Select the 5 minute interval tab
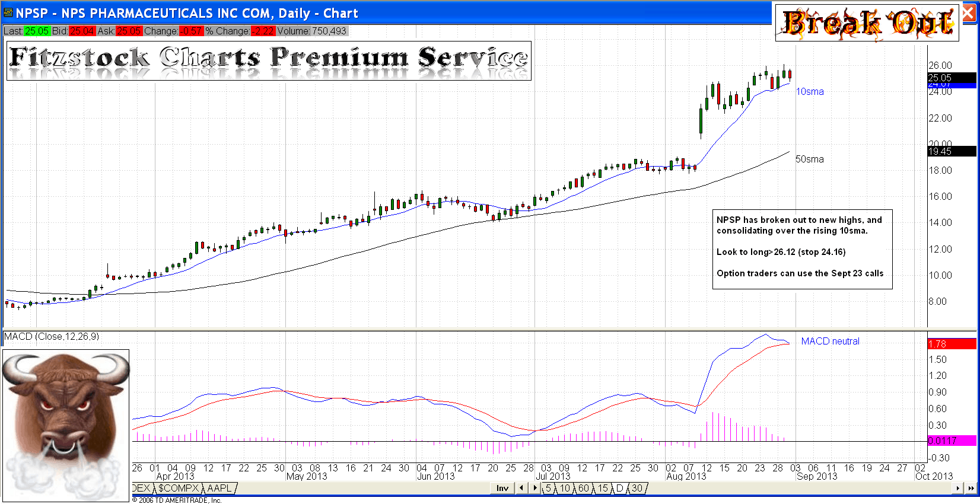Image resolution: width=980 pixels, height=504 pixels. [549, 488]
